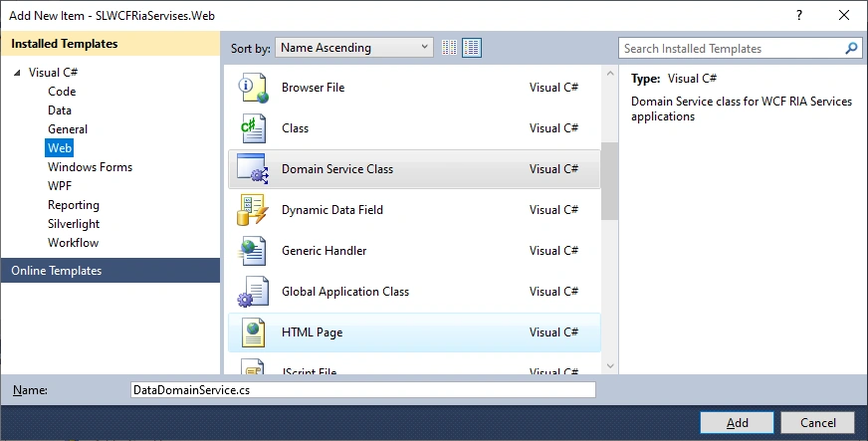This screenshot has height=441, width=868.
Task: Select the Windows Forms category
Action: pos(91,167)
